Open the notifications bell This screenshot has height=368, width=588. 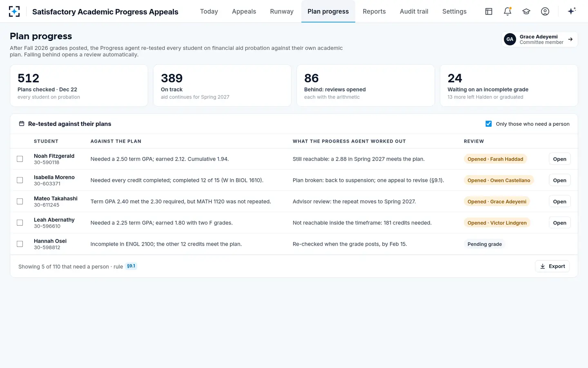tap(508, 11)
